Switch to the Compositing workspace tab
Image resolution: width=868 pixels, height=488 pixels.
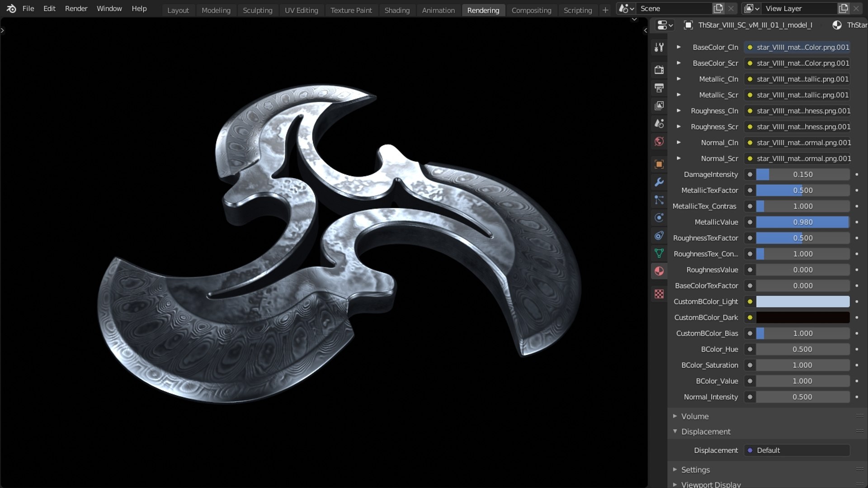(x=531, y=10)
